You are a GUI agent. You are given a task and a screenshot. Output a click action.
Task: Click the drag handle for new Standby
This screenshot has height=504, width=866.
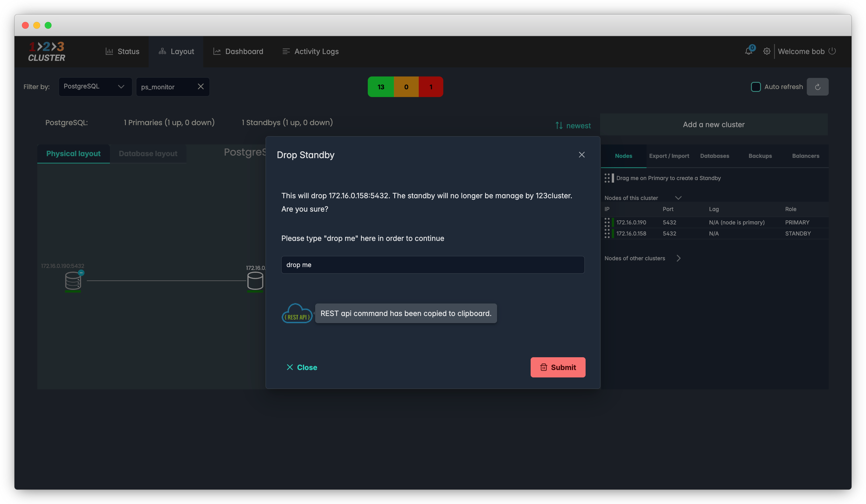(607, 178)
